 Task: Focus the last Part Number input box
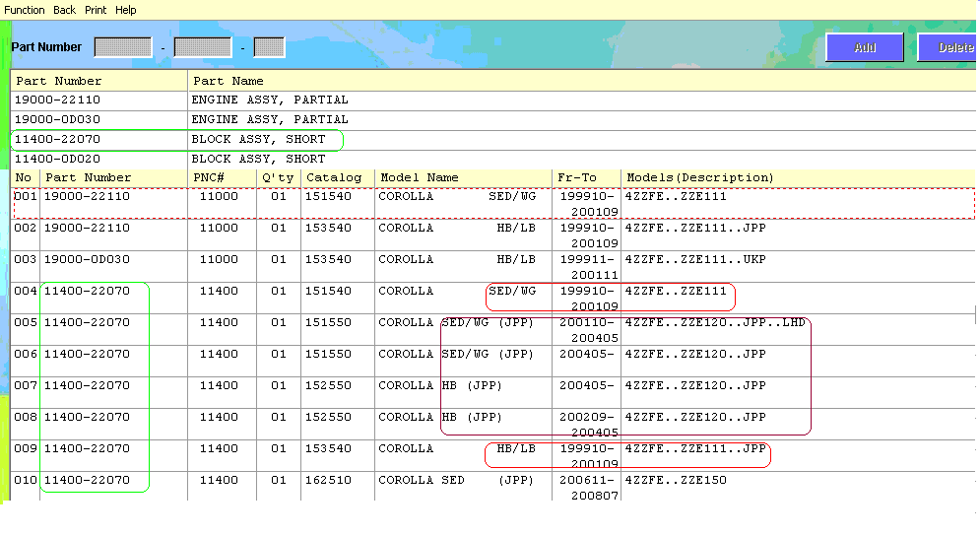coord(269,47)
